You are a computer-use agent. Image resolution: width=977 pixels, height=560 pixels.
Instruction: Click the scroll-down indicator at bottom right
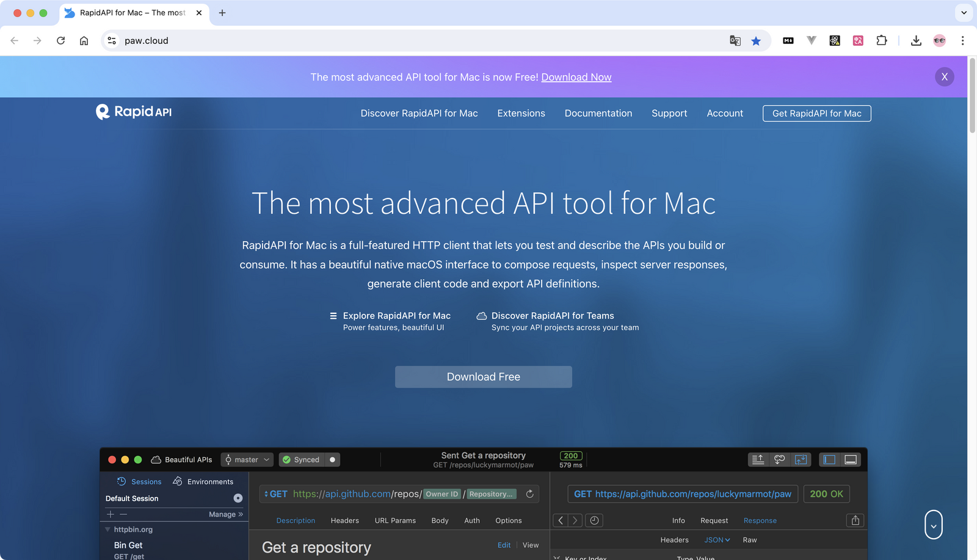coord(933,525)
